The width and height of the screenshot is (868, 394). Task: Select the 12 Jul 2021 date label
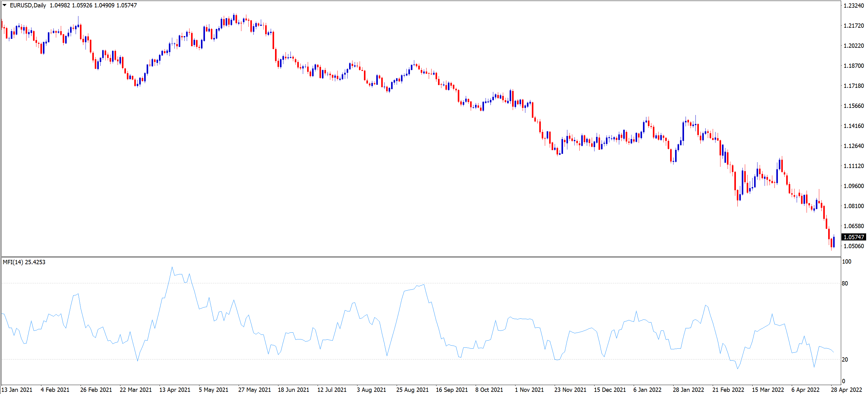point(332,390)
